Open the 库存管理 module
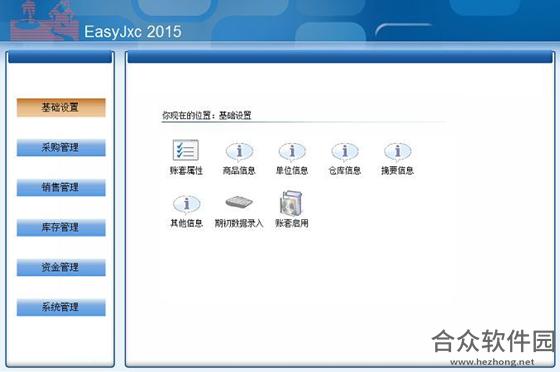Viewport: 560px width, 372px height. (x=61, y=227)
